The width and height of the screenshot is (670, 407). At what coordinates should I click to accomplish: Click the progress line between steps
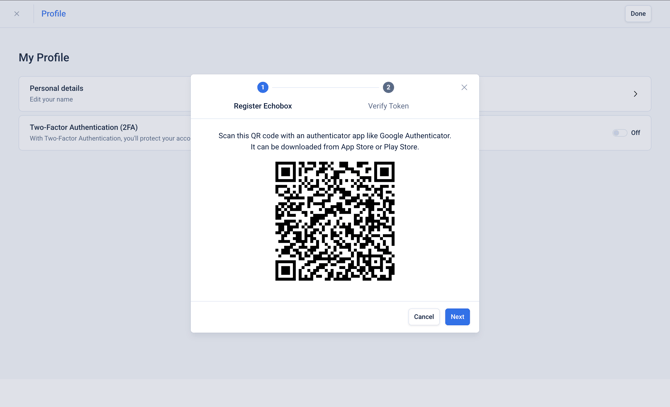click(x=326, y=88)
